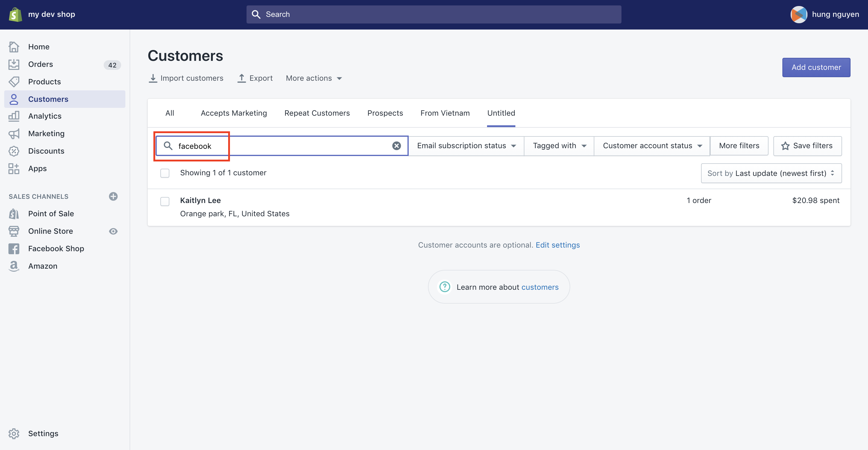This screenshot has height=450, width=868.
Task: Toggle customer account status filter
Action: [x=652, y=145]
